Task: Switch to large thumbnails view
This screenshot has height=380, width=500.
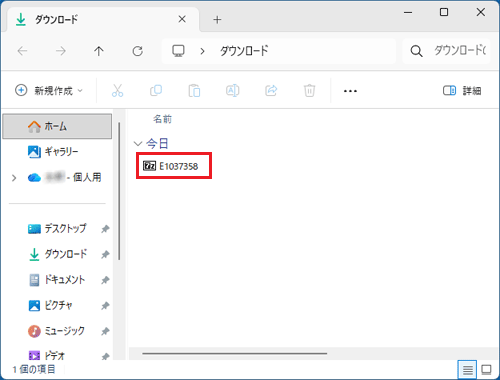Action: click(x=486, y=369)
